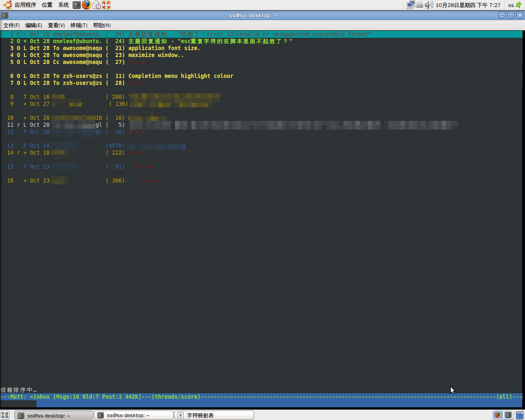Open Firefox from the top panel launcher
Image resolution: width=525 pixels, height=420 pixels.
[x=87, y=5]
